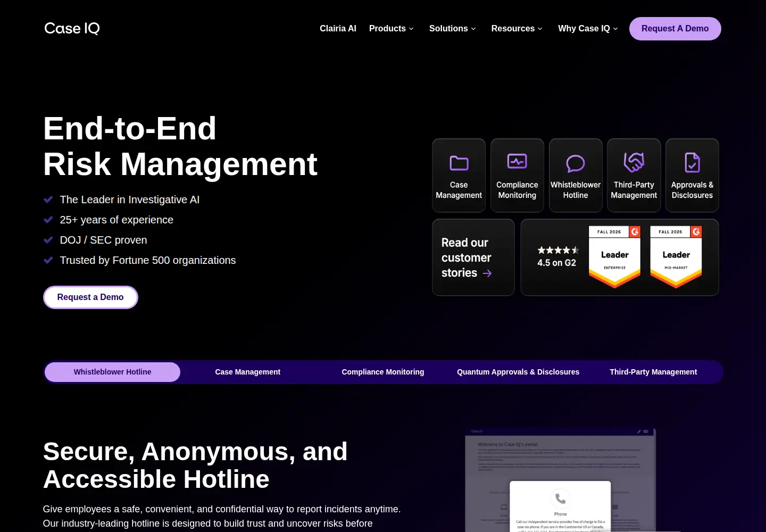The image size is (766, 532).
Task: Click 'End-to-End Risk Management' heading
Action: [x=180, y=146]
